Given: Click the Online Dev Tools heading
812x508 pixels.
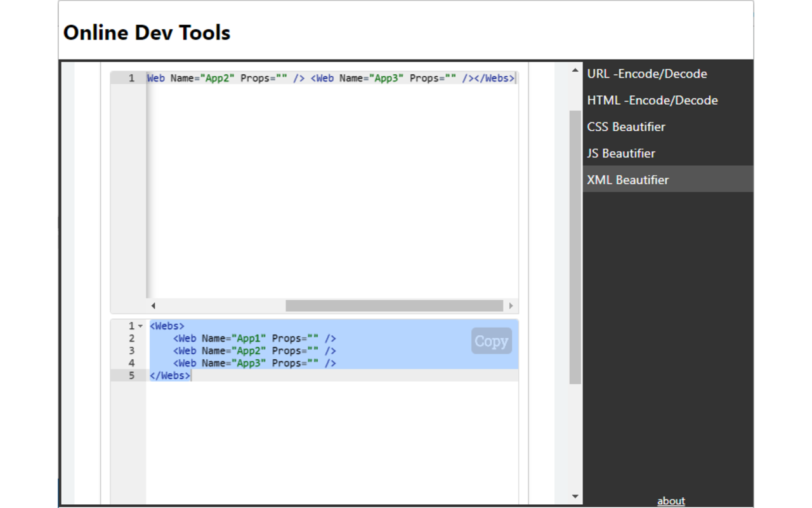Looking at the screenshot, I should pos(147,32).
